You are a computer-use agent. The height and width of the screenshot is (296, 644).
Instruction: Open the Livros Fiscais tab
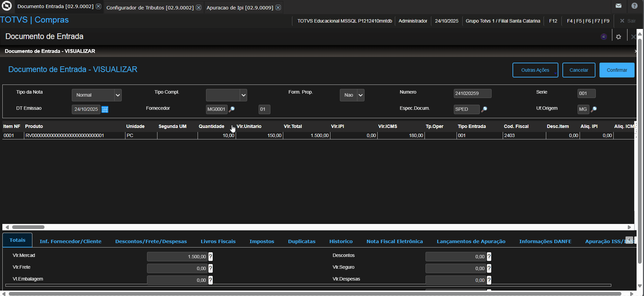[x=218, y=241]
